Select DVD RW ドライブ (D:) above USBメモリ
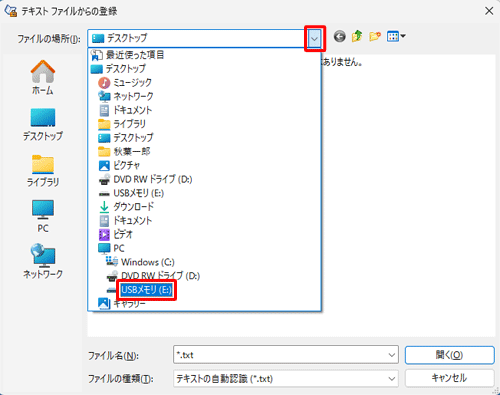 pyautogui.click(x=205, y=179)
